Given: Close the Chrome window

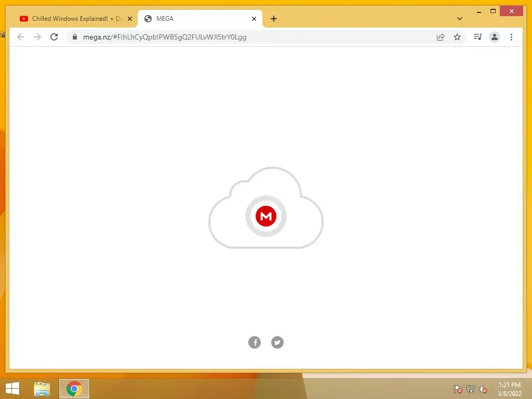Looking at the screenshot, I should (x=512, y=11).
